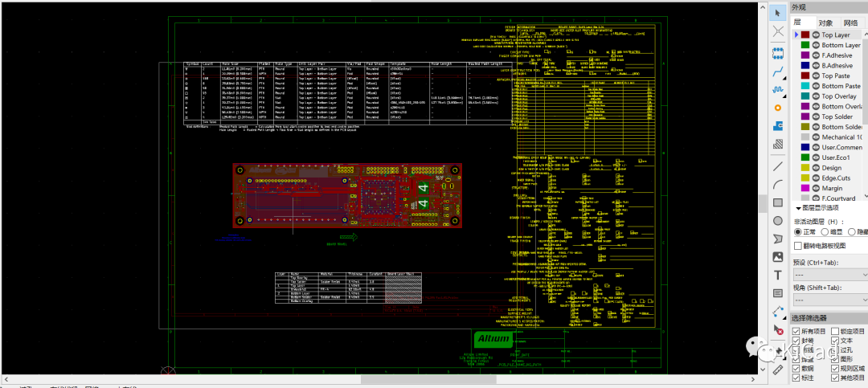This screenshot has width=868, height=388.
Task: Toggle 过孔 selection filter checkbox
Action: pyautogui.click(x=835, y=349)
